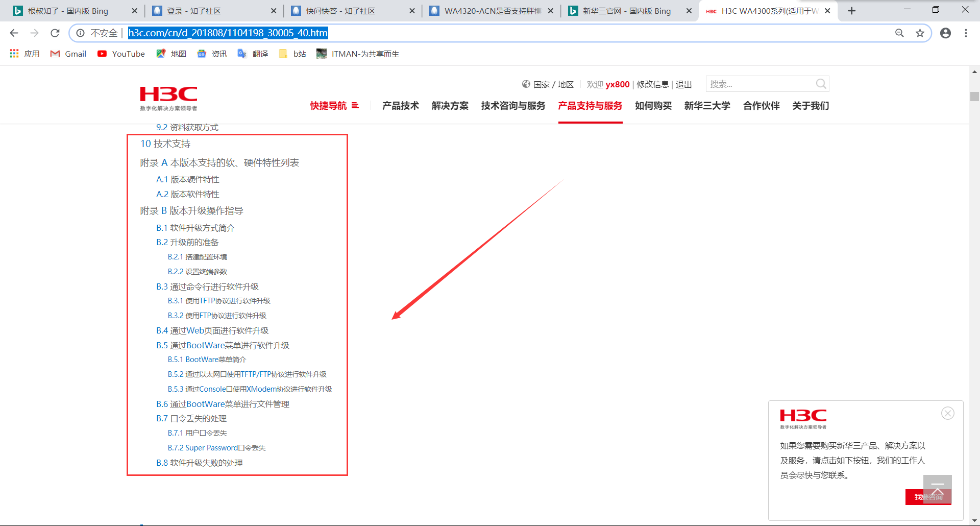Open the 产品技术 menu

[x=401, y=106]
